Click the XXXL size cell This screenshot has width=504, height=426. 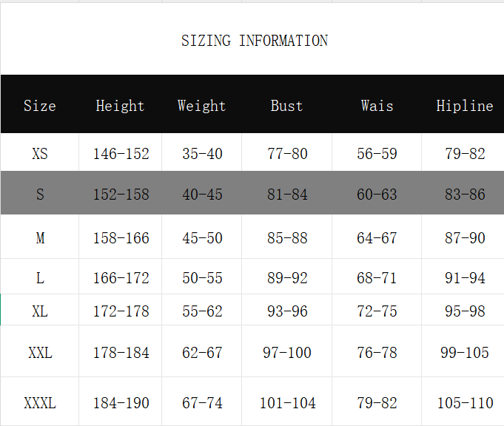pyautogui.click(x=40, y=403)
